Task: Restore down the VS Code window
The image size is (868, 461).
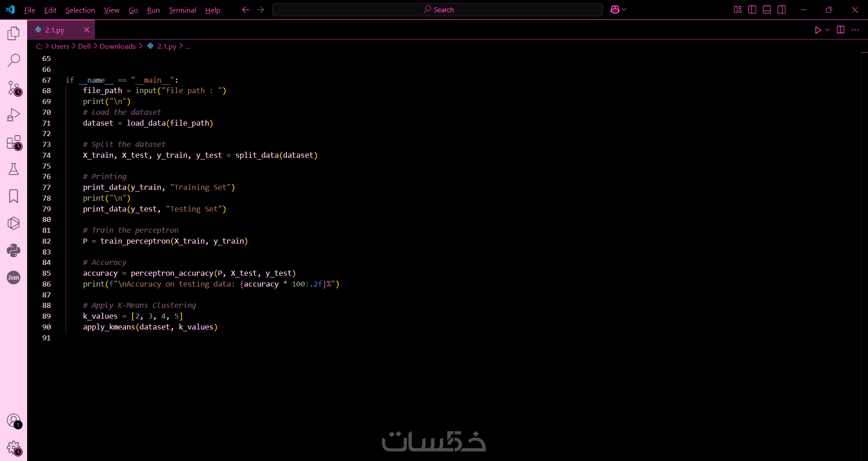Action: pos(829,9)
